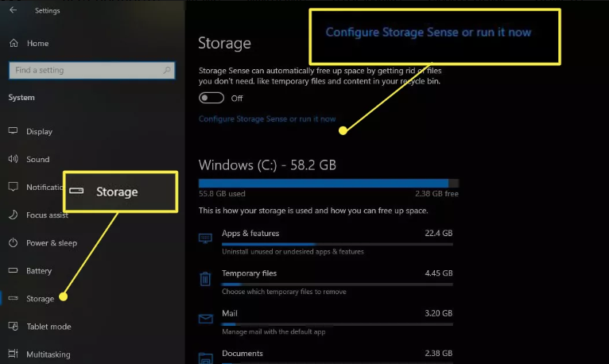Click 'Choose which temporary files to remove'
Image resolution: width=609 pixels, height=364 pixels.
click(284, 292)
